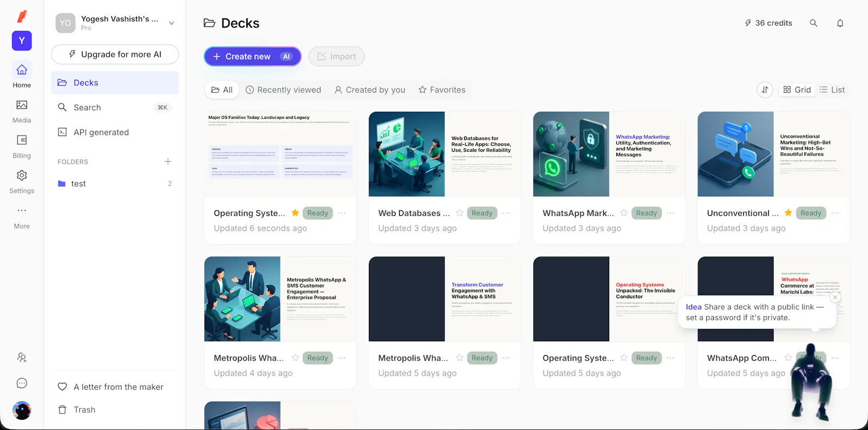868x430 pixels.
Task: Switch to List view
Action: pyautogui.click(x=832, y=90)
